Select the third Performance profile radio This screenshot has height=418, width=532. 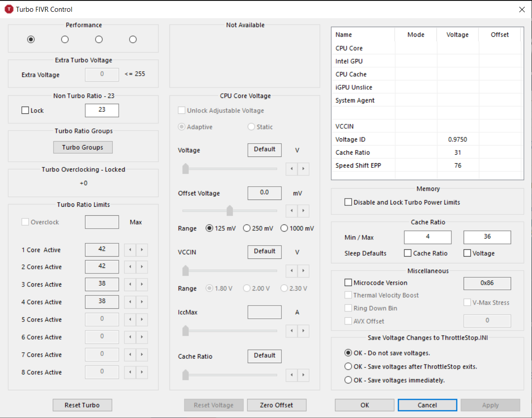(99, 39)
